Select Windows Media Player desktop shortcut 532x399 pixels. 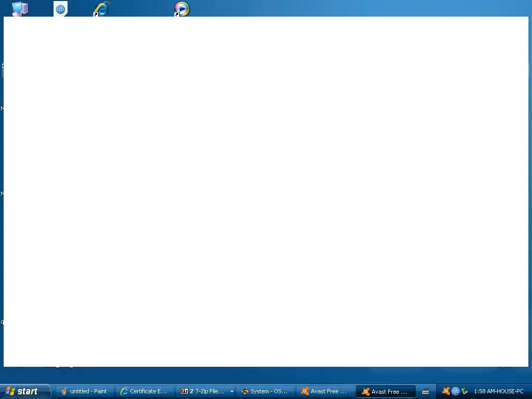point(182,8)
